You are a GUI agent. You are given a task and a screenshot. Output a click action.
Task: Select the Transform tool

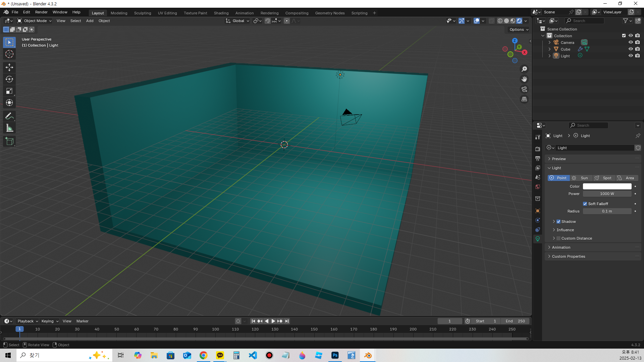point(9,103)
